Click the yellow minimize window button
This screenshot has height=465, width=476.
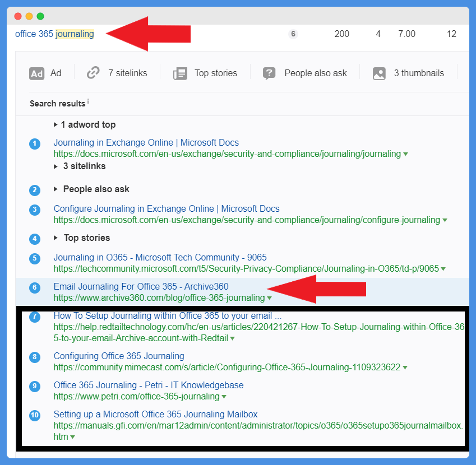click(x=29, y=16)
